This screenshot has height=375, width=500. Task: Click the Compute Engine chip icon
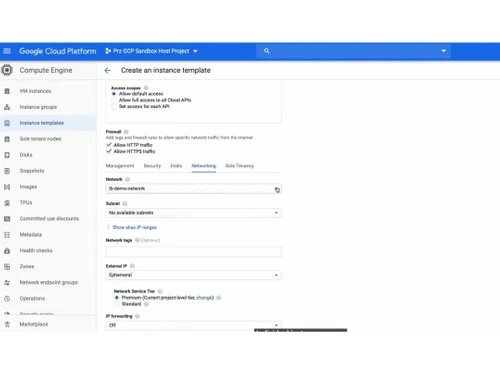point(7,70)
